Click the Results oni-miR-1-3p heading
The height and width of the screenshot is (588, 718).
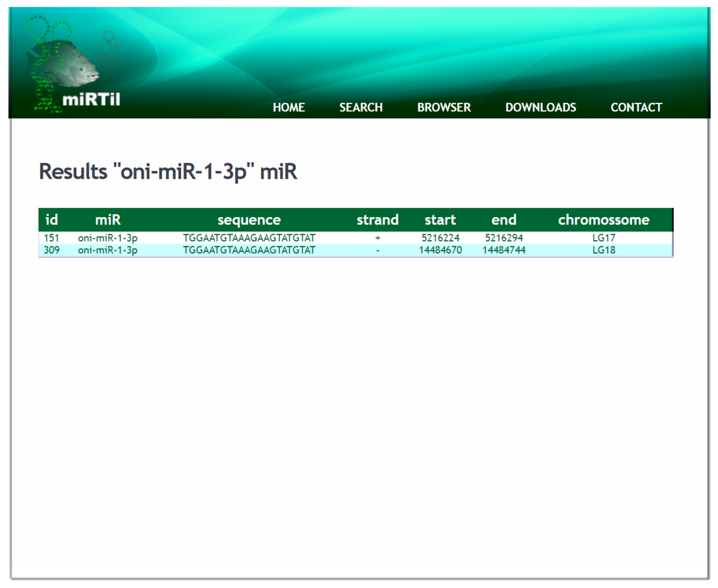[168, 171]
